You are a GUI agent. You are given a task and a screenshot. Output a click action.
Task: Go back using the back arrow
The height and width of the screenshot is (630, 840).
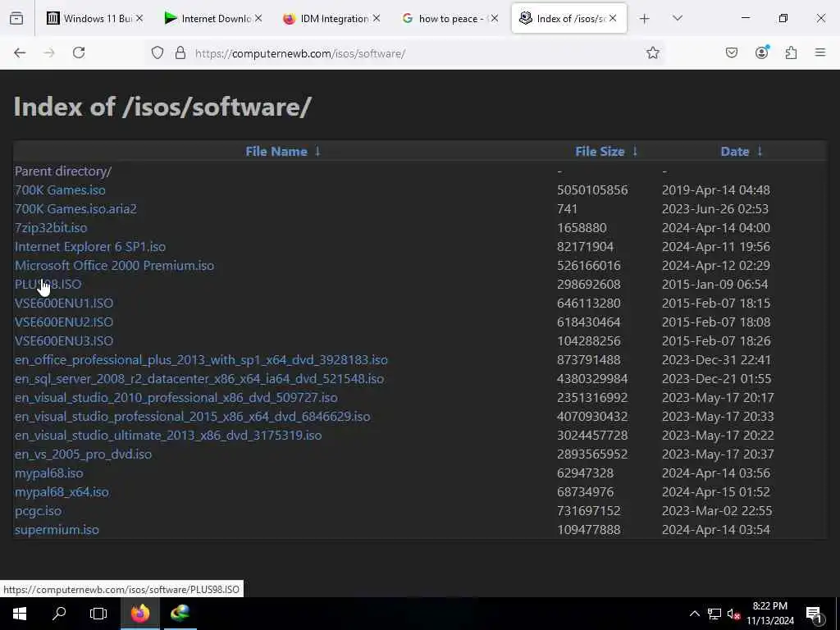pos(20,52)
